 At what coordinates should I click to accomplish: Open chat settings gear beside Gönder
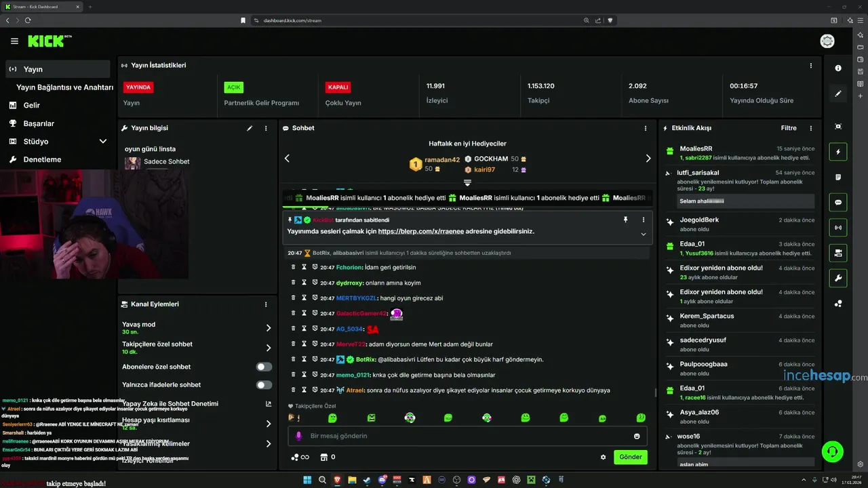point(603,457)
